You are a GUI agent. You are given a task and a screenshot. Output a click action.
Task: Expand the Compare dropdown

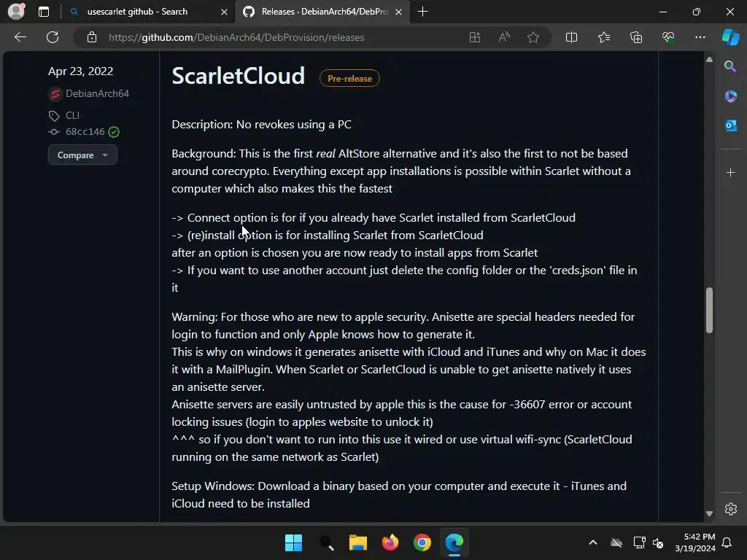82,155
